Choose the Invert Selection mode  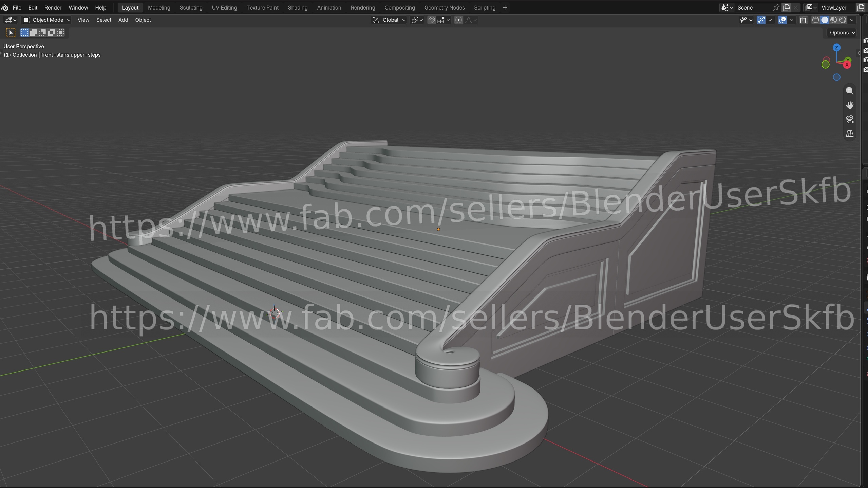[x=51, y=33]
